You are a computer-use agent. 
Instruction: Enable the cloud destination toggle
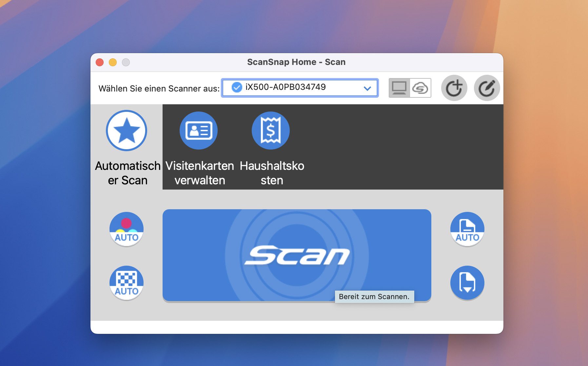pyautogui.click(x=421, y=88)
